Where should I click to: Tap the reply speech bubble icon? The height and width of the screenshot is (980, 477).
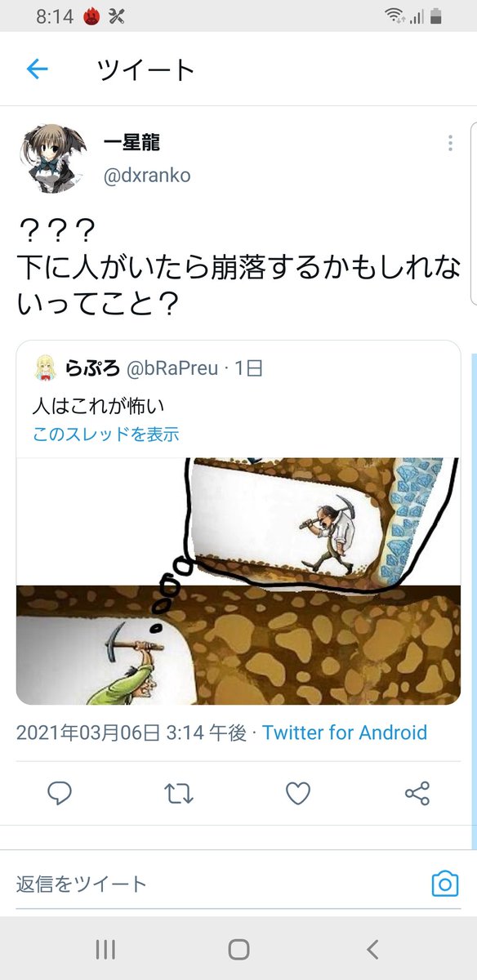(x=60, y=793)
